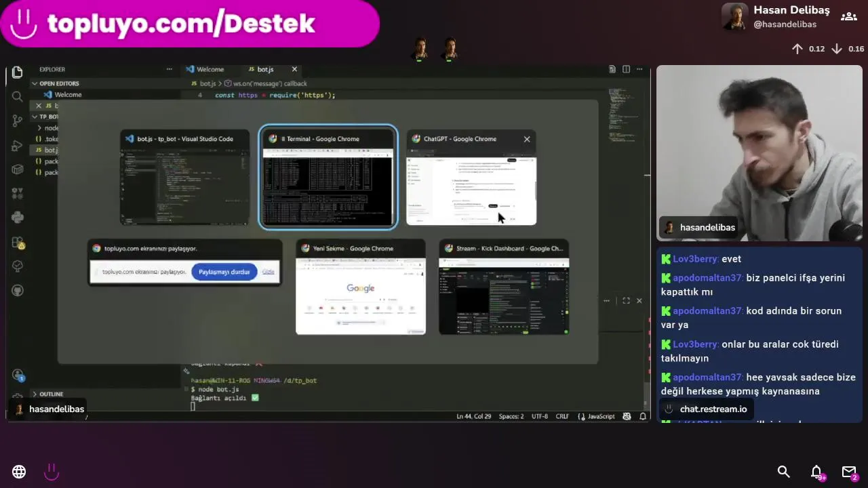Switch to the bot.js editor tab
This screenshot has height=488, width=868.
point(265,69)
